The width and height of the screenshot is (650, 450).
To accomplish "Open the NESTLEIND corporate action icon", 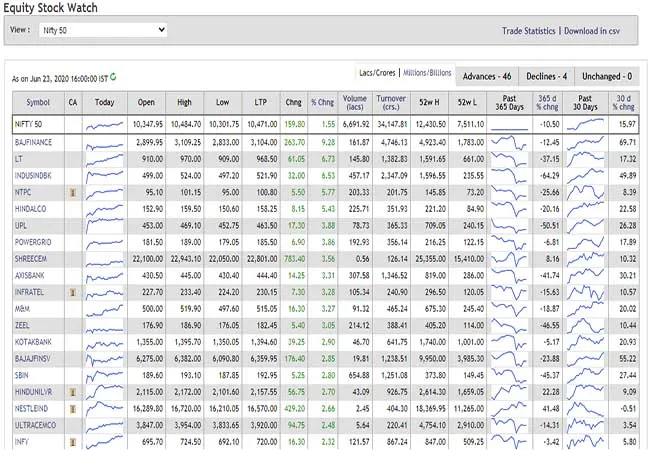I will [x=73, y=409].
